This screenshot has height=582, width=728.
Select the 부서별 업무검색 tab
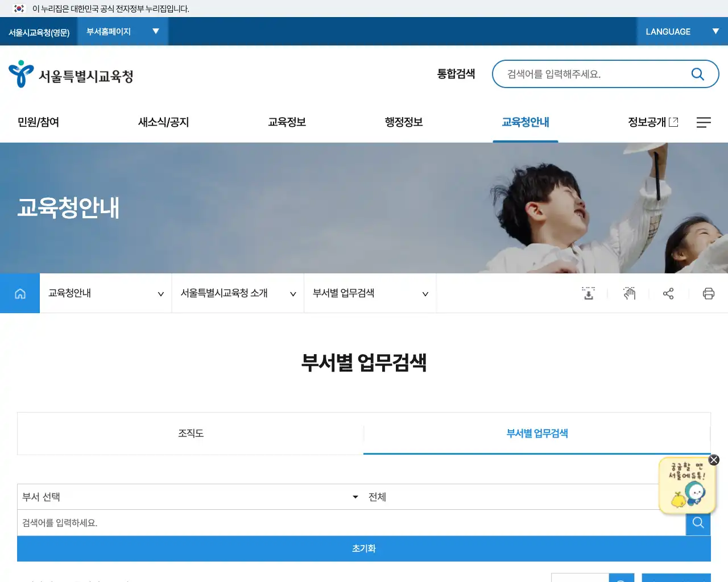[x=536, y=433]
